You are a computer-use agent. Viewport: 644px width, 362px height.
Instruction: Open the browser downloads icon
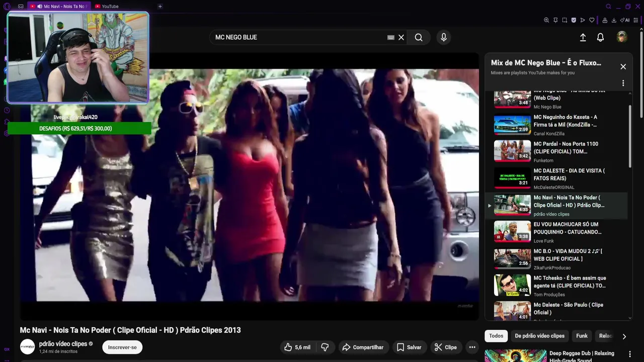614,20
